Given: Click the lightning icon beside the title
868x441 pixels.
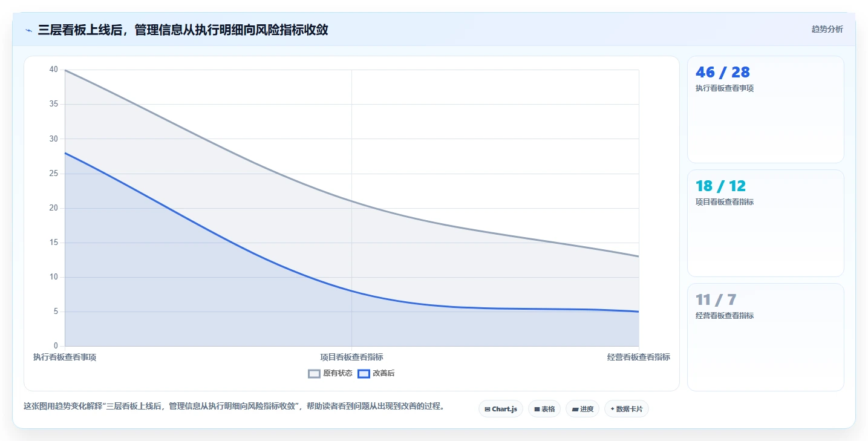Looking at the screenshot, I should [x=28, y=30].
